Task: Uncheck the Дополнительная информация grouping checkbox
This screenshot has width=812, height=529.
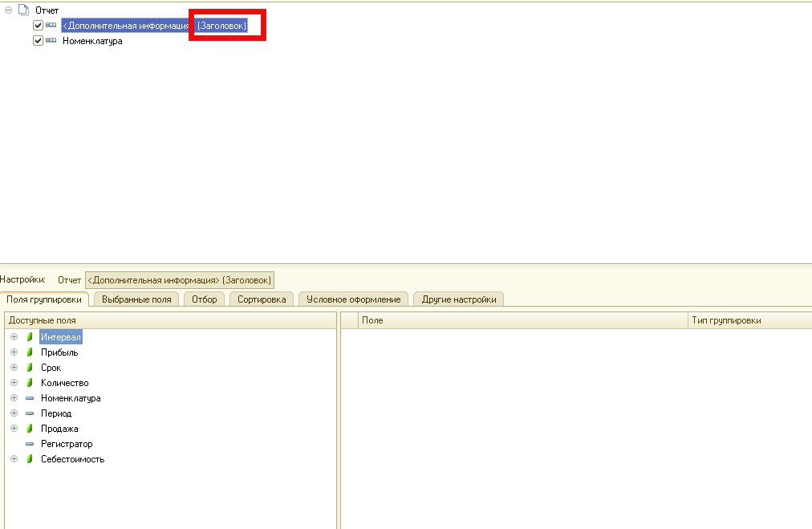Action: point(38,26)
